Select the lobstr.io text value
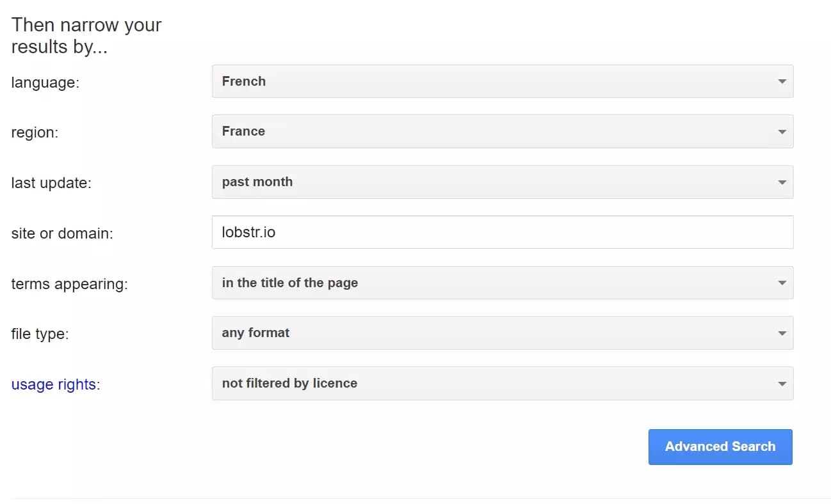Viewport: 831px width, 504px height. click(248, 232)
